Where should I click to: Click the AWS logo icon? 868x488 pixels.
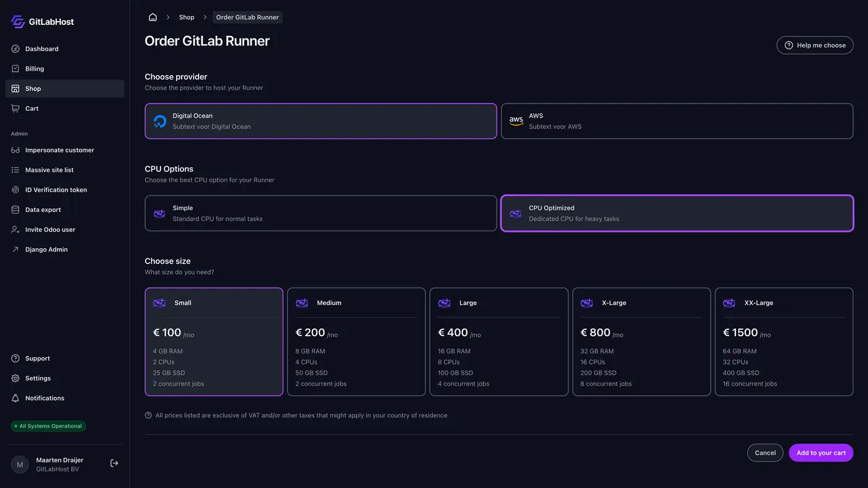pyautogui.click(x=516, y=121)
